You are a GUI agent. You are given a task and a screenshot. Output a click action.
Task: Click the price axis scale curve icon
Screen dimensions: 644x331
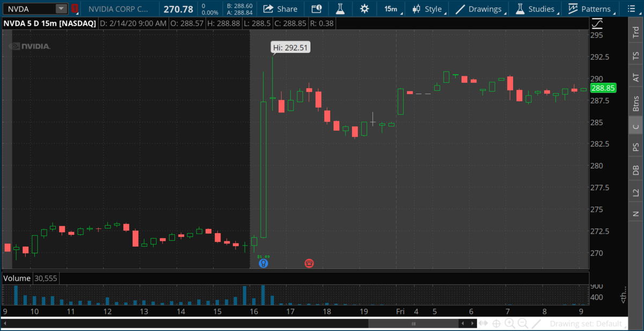point(597,24)
